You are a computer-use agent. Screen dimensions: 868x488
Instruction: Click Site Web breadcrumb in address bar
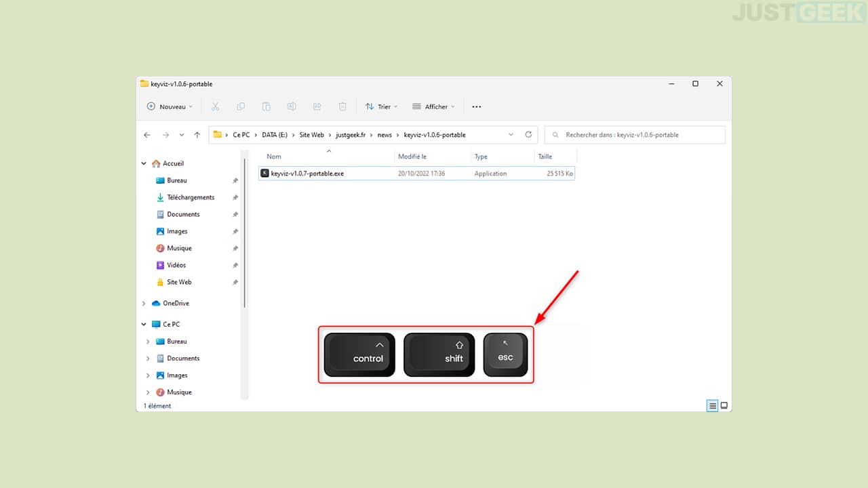[x=312, y=135]
